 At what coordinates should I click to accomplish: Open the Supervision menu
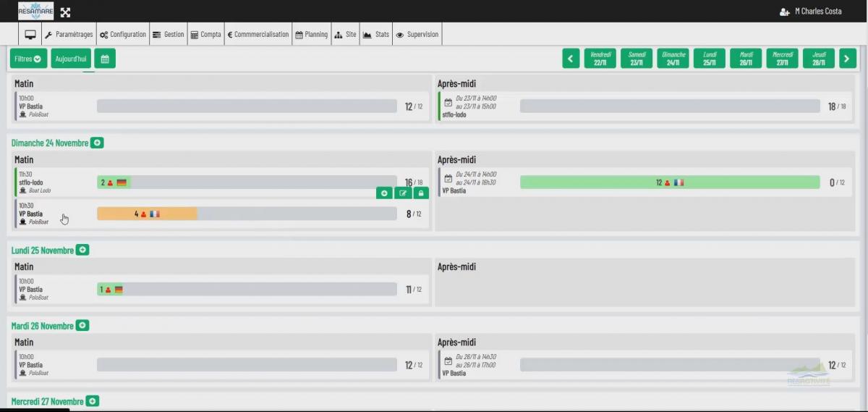[417, 34]
